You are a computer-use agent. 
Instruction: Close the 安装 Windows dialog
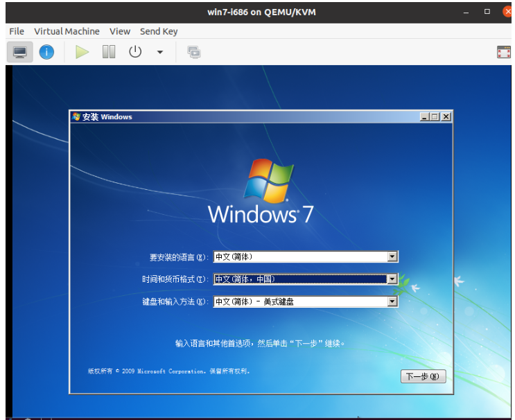[x=446, y=116]
